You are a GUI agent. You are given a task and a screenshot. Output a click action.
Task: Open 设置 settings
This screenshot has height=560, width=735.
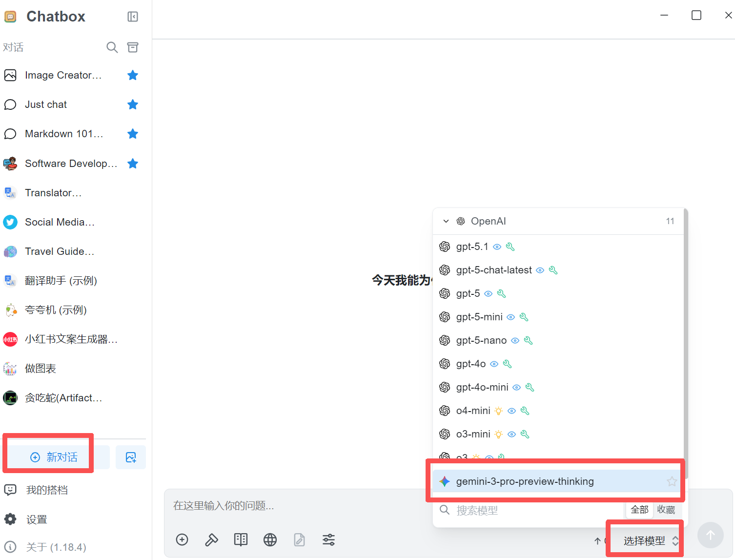(37, 519)
